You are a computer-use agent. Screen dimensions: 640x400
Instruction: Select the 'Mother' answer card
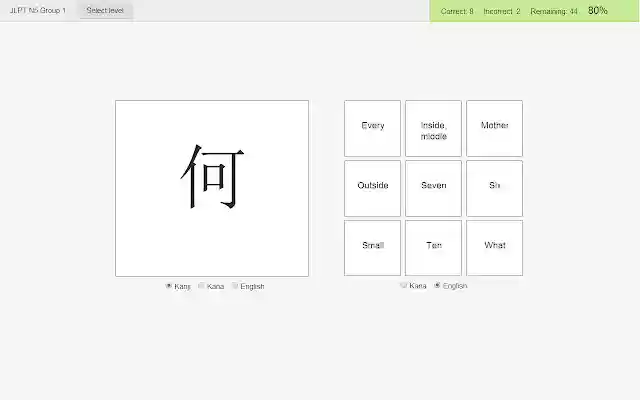[494, 128]
